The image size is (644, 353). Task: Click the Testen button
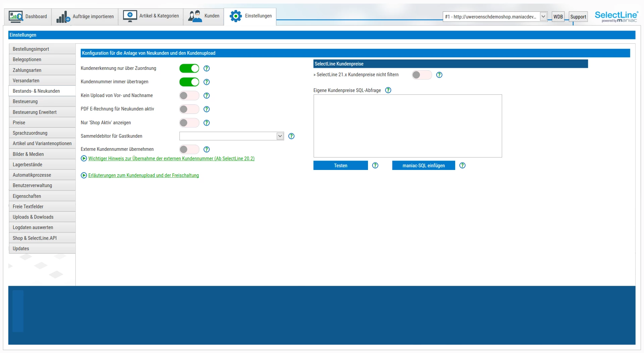click(x=340, y=165)
